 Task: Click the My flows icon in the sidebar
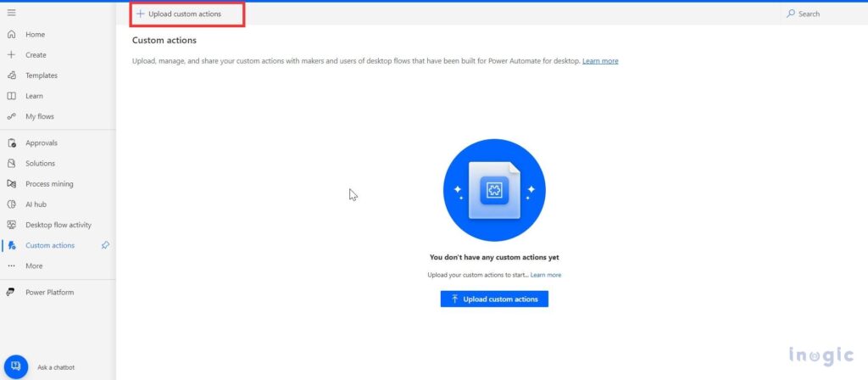[11, 116]
